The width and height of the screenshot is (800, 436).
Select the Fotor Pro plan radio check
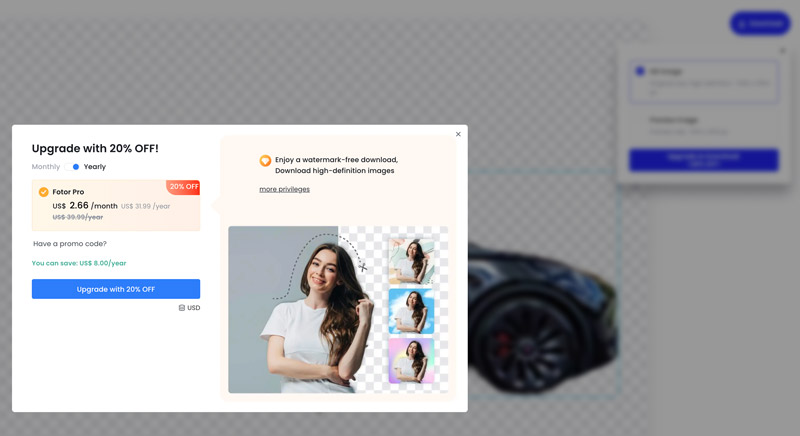43,192
